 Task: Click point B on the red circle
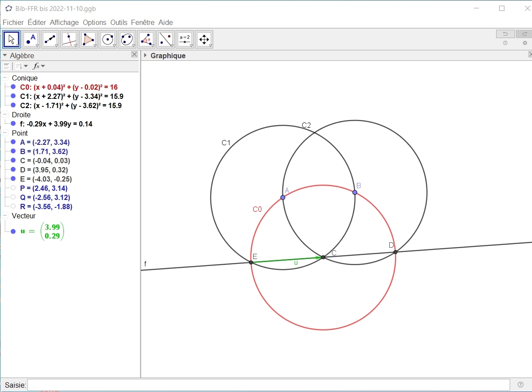(x=355, y=192)
